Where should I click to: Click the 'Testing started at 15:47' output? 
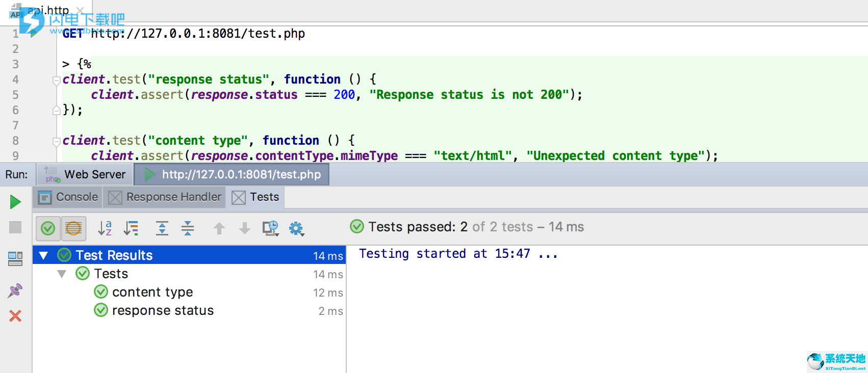point(458,254)
